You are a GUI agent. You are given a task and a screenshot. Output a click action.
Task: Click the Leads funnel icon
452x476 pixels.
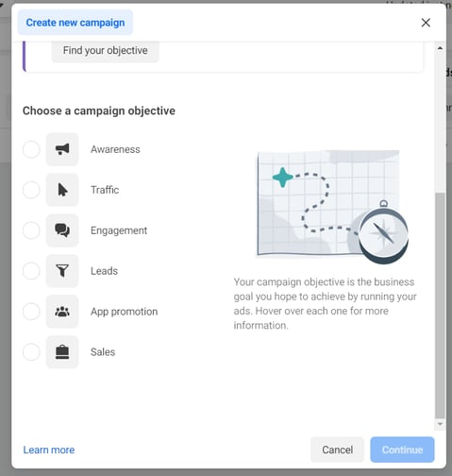tap(62, 271)
